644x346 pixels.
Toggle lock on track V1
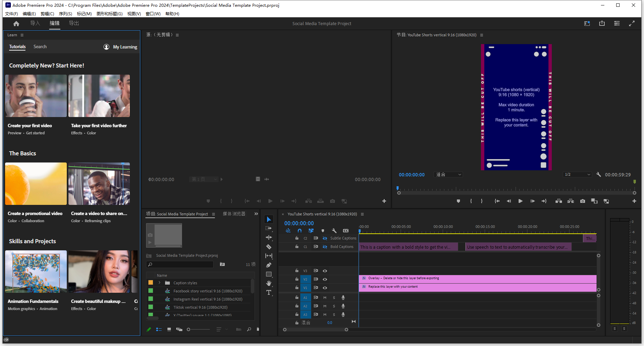pyautogui.click(x=297, y=288)
